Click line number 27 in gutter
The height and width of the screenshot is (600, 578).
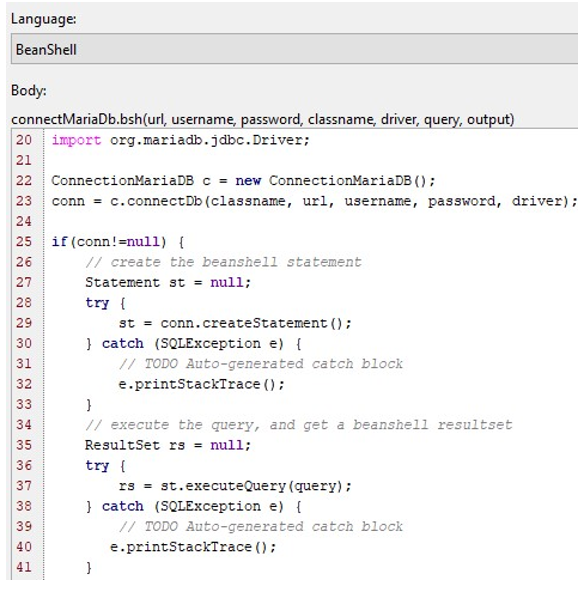(x=24, y=282)
